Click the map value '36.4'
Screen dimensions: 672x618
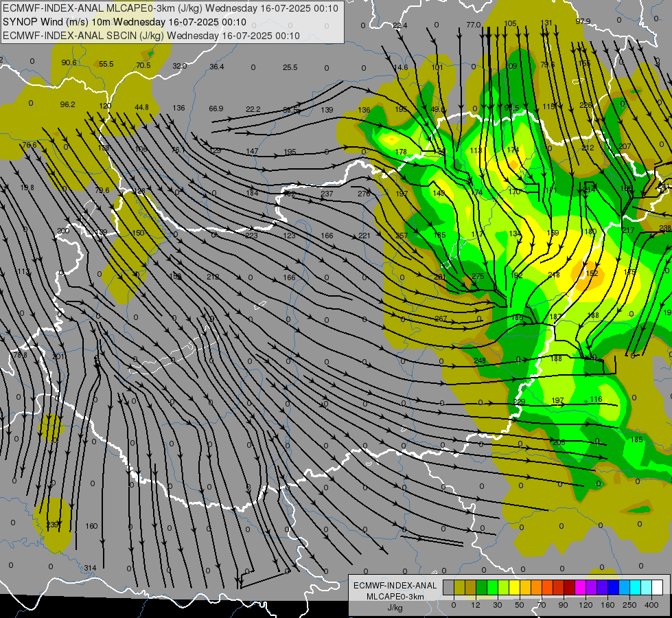[x=217, y=67]
